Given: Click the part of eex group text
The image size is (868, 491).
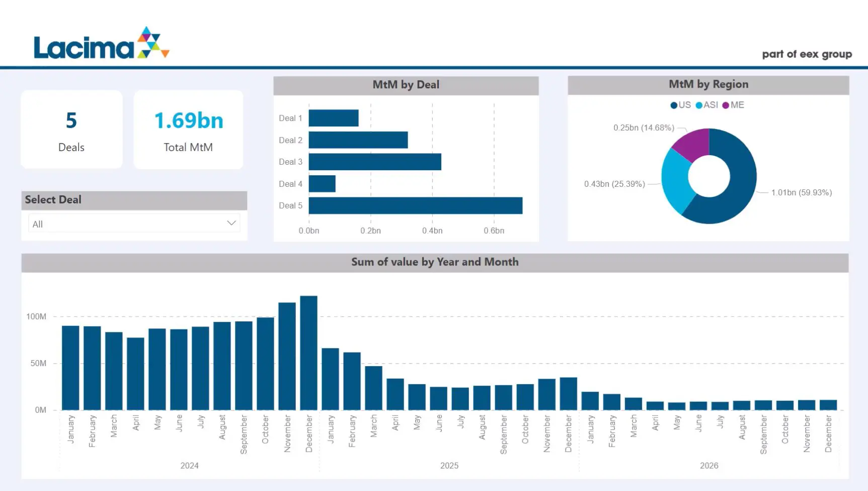Looking at the screenshot, I should 807,54.
